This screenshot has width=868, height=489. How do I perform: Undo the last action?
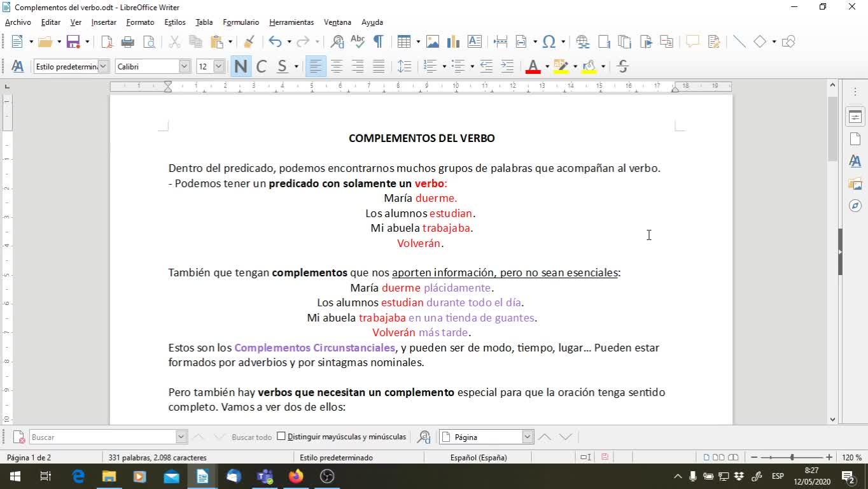click(x=275, y=42)
